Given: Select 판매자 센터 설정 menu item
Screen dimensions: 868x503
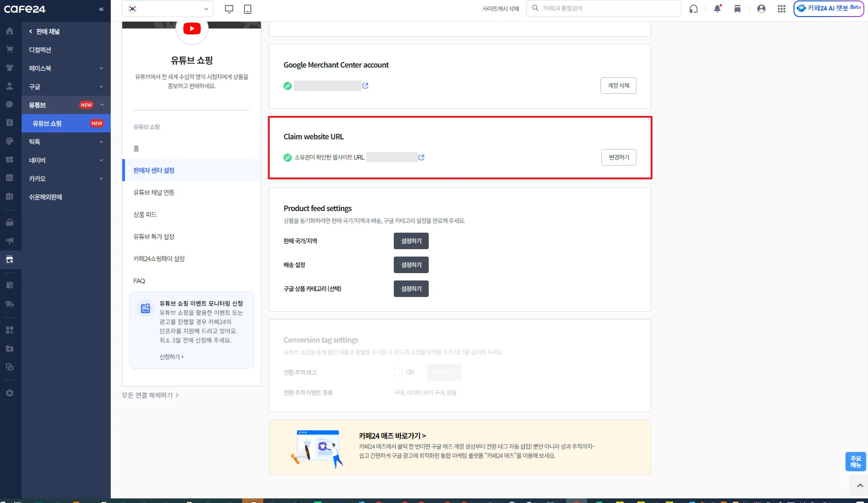Looking at the screenshot, I should pyautogui.click(x=192, y=170).
